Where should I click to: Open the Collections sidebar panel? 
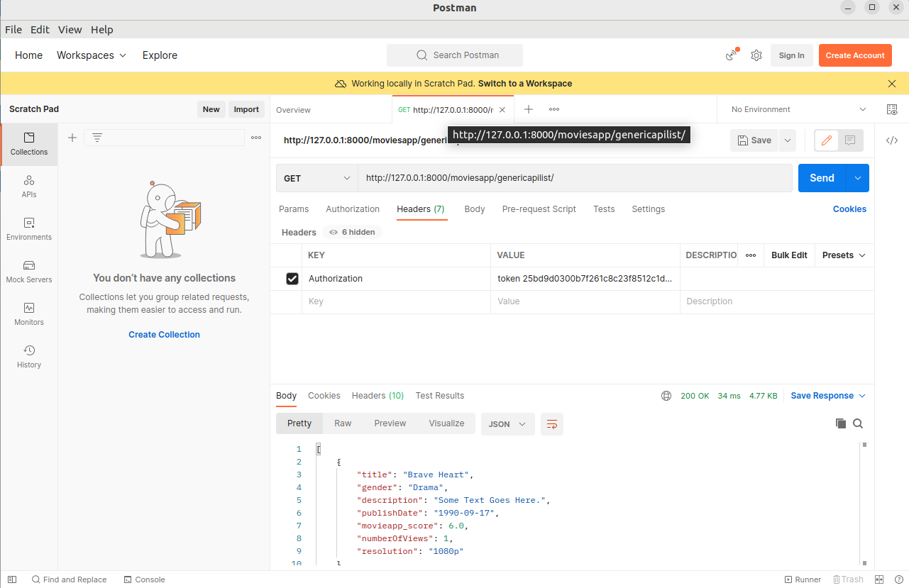[x=29, y=144]
